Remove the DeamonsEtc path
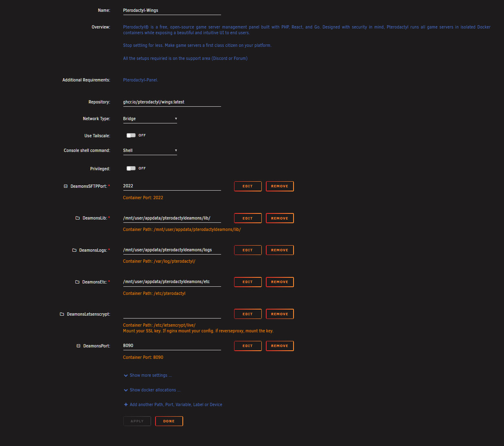The width and height of the screenshot is (504, 446). click(x=280, y=282)
